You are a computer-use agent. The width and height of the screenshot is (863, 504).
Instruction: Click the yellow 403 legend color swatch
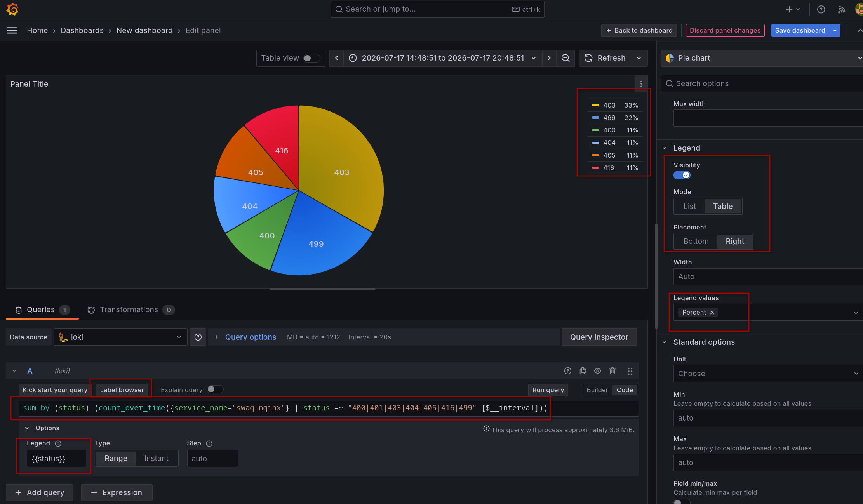coord(595,105)
